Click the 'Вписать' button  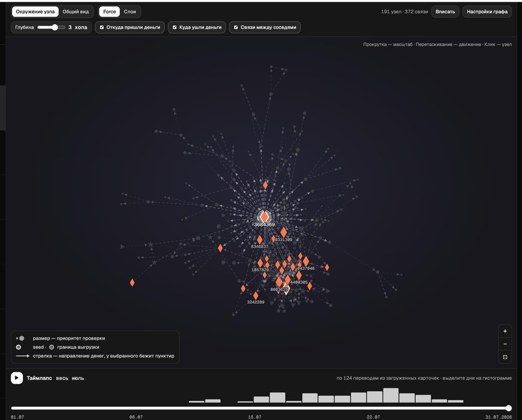tap(445, 11)
